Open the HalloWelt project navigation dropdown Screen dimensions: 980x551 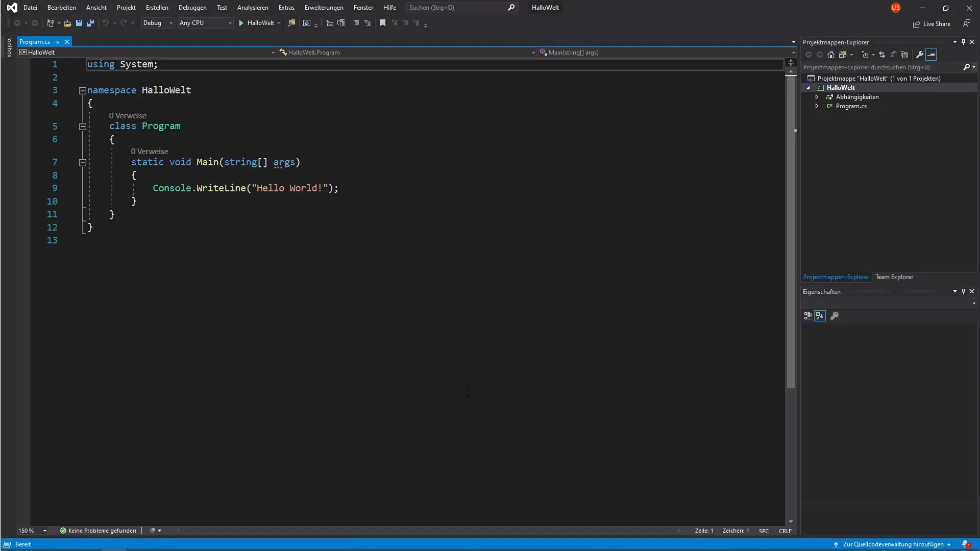pyautogui.click(x=147, y=53)
